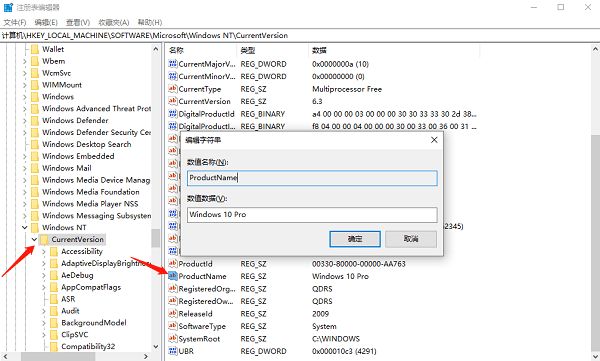Confirm the edit with the 确定 button
The image size is (600, 361).
click(x=355, y=239)
